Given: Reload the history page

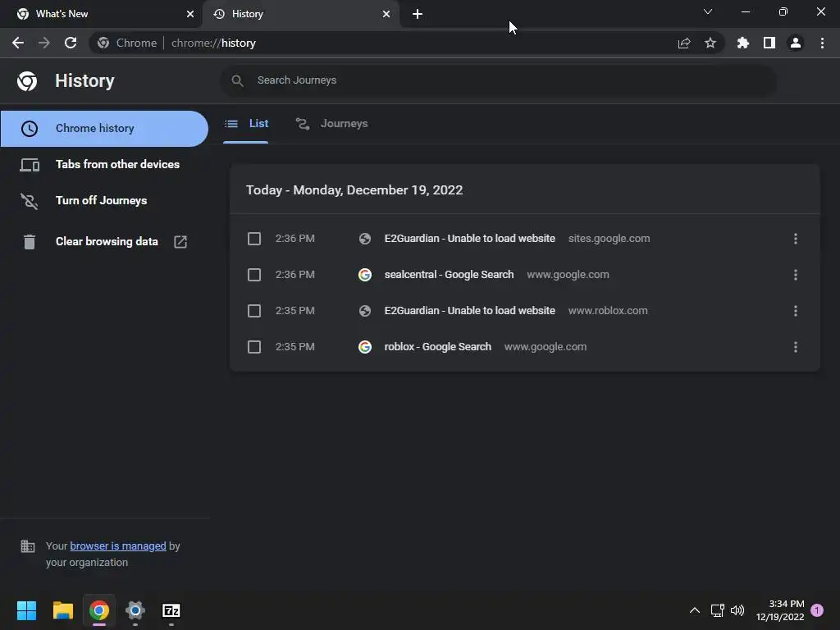Looking at the screenshot, I should (71, 43).
